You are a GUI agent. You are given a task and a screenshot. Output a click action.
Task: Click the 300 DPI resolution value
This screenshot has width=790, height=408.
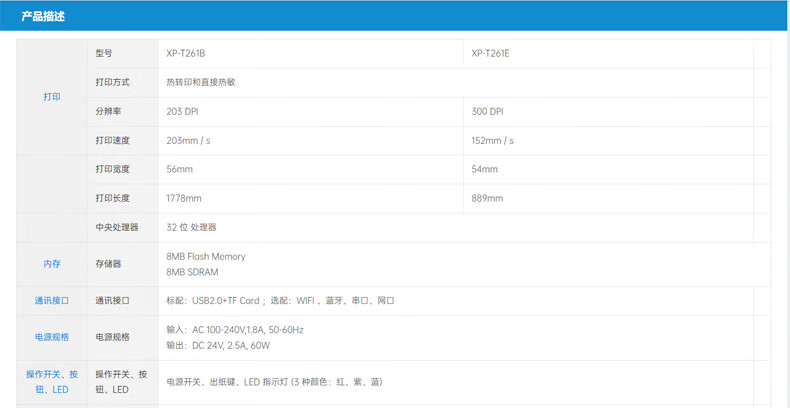[487, 112]
